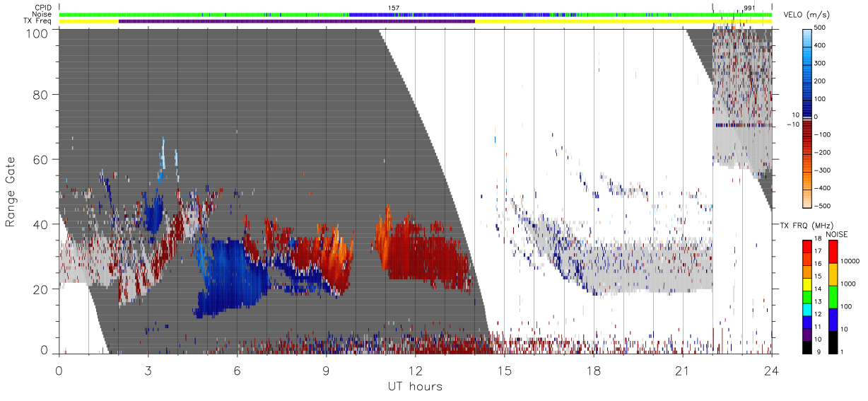Click the CPID value '157'
This screenshot has width=868, height=401.
point(394,8)
